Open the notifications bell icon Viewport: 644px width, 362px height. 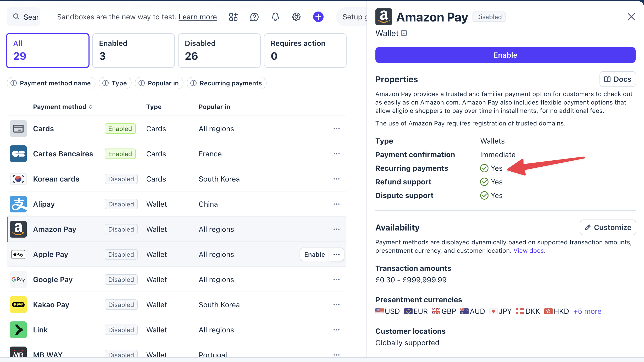click(x=275, y=17)
